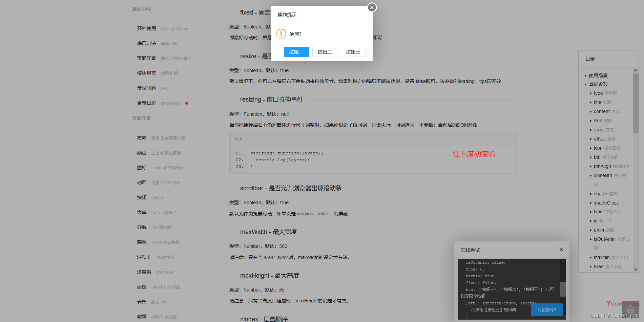Jump to time 自动关闭 in 目录
The image size is (644, 322).
click(x=607, y=212)
